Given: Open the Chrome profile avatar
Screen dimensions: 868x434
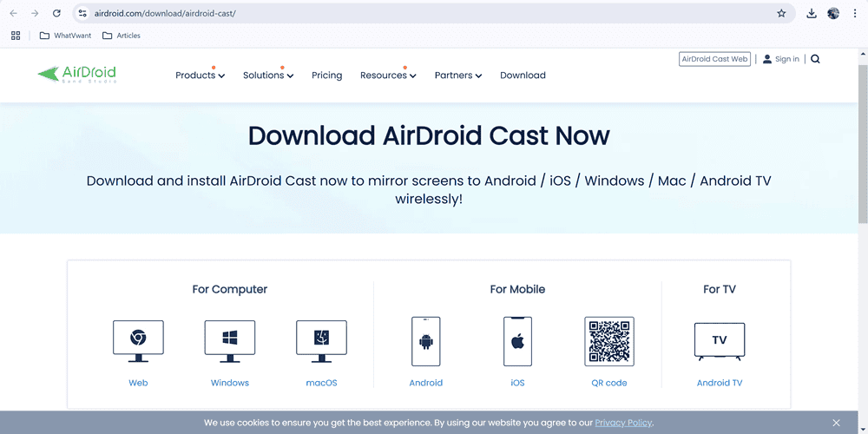Looking at the screenshot, I should (833, 13).
